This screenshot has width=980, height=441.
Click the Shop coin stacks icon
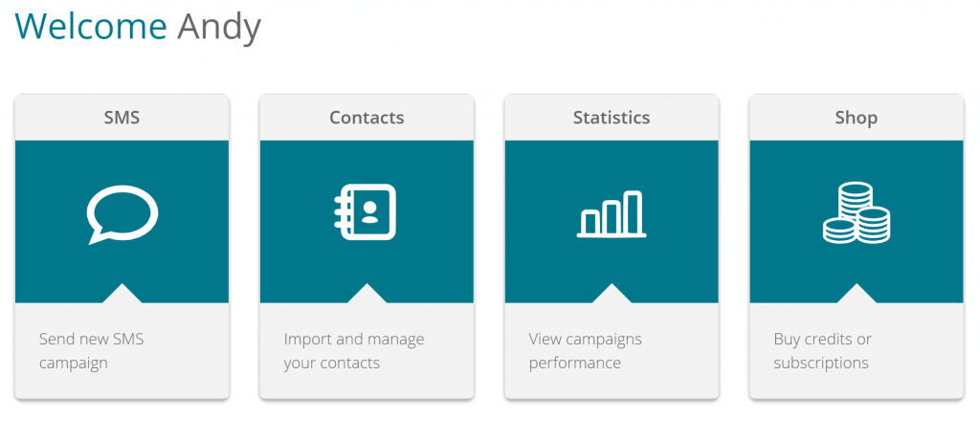[x=857, y=212]
